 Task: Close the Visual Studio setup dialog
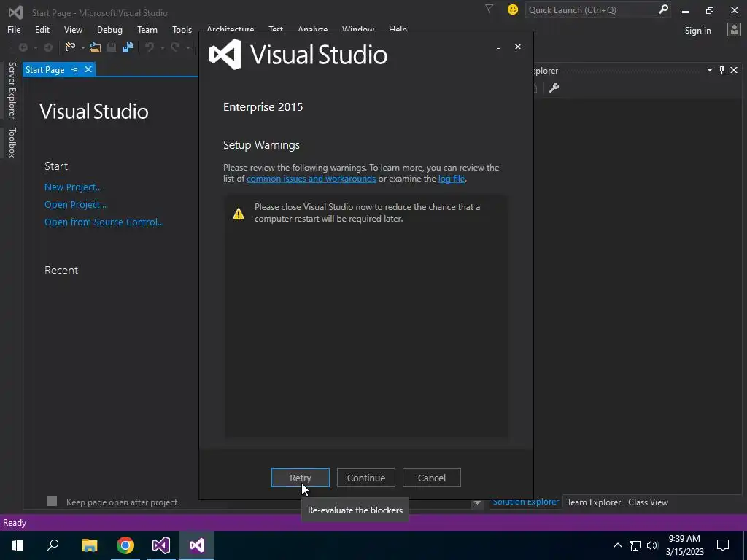518,47
